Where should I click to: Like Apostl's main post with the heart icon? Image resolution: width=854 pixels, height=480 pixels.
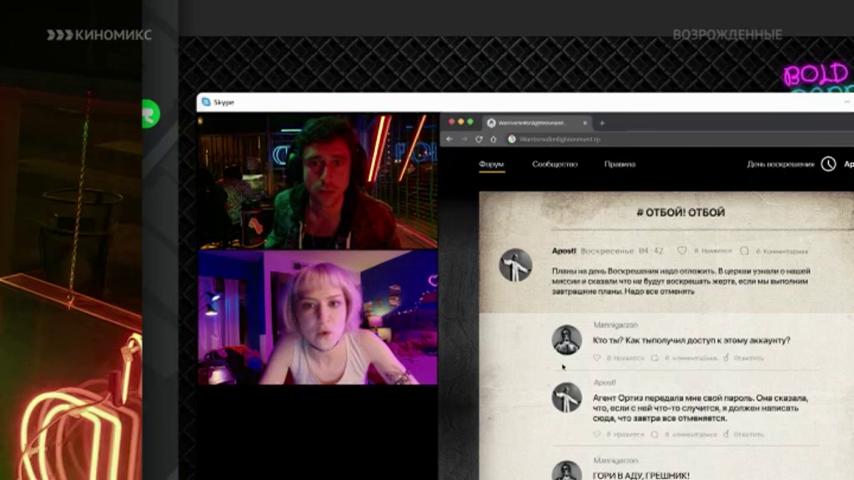click(x=682, y=251)
